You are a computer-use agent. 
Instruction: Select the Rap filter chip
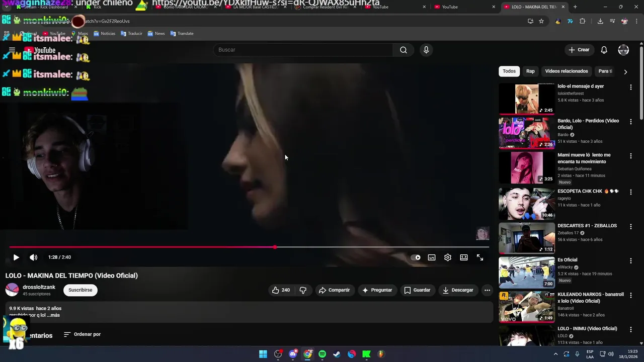coord(530,71)
